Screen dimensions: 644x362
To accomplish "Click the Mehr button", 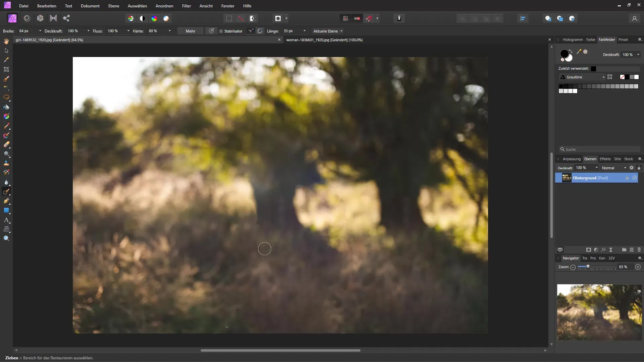I will click(x=191, y=31).
